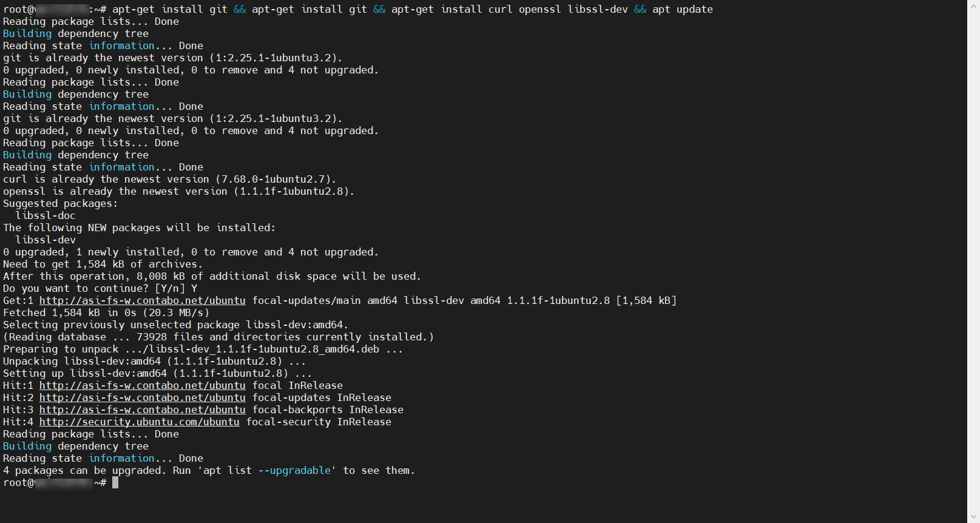The height and width of the screenshot is (523, 980).
Task: Click the vertical scrollbar track
Action: [x=973, y=261]
